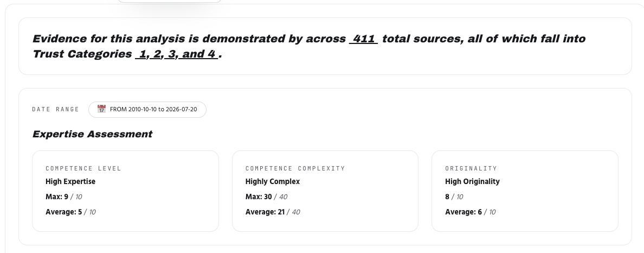Click the Max: 30 / 40 complexity score

pyautogui.click(x=266, y=197)
